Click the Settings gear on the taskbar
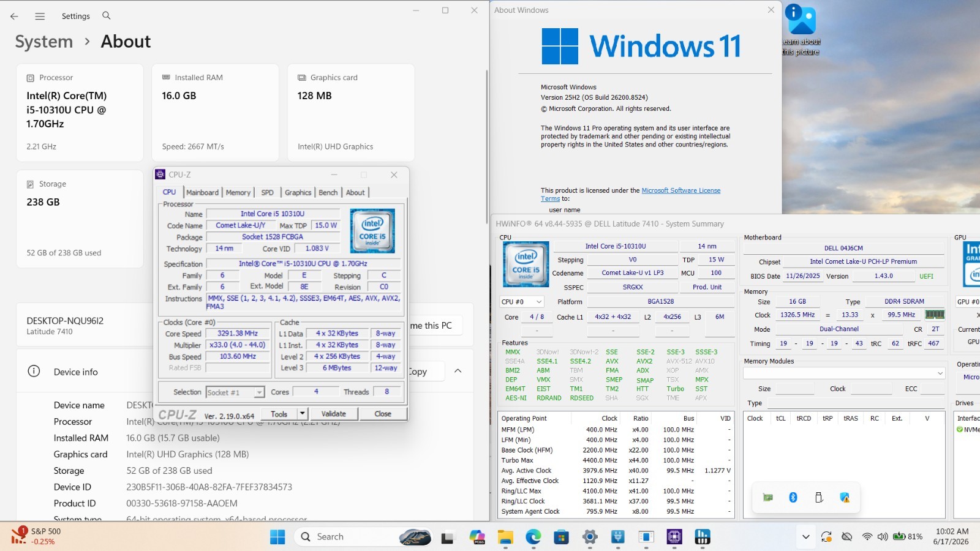980x551 pixels. pyautogui.click(x=590, y=537)
